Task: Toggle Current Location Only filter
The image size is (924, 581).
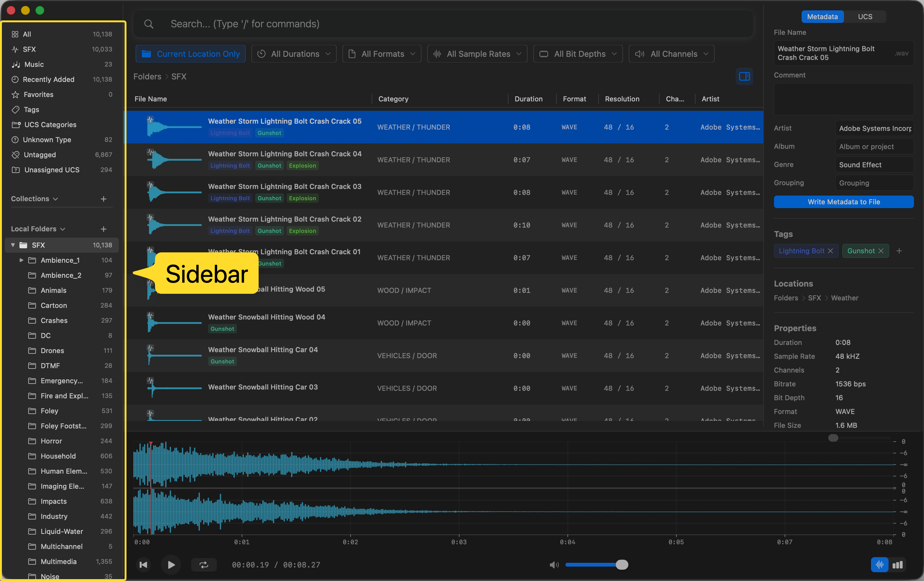Action: 191,54
